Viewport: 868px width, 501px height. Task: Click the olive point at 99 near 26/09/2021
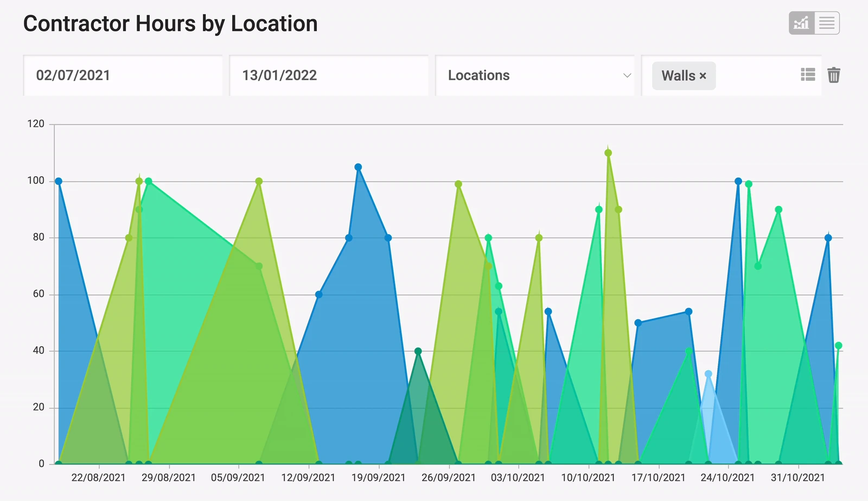458,184
